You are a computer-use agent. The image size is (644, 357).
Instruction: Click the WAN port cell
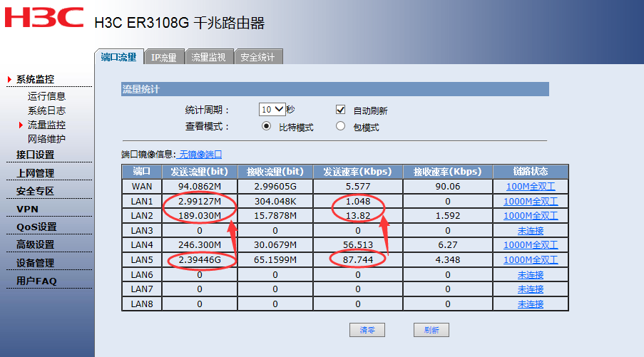pyautogui.click(x=142, y=186)
